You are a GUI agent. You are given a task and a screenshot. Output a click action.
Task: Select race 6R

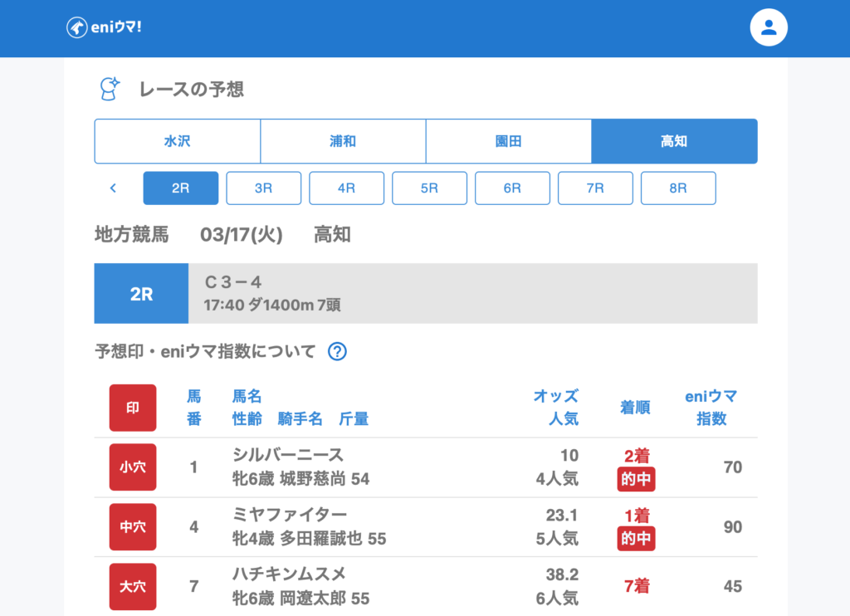pos(512,188)
